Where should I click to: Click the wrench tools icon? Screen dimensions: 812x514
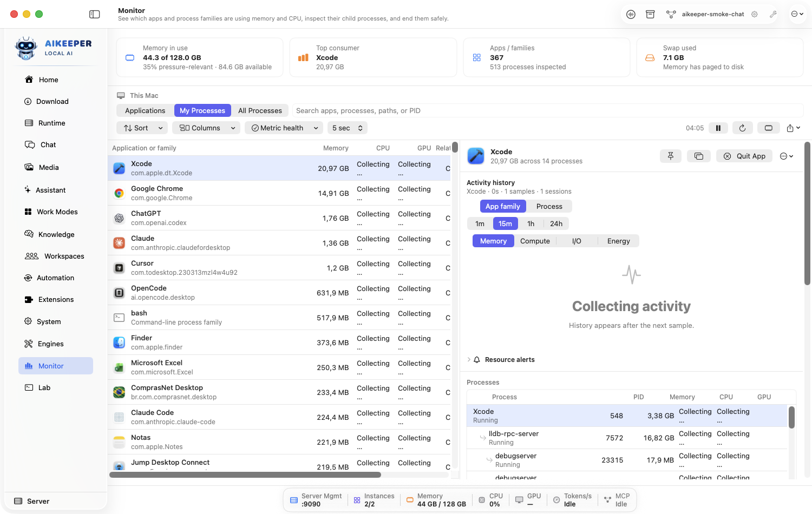click(773, 14)
